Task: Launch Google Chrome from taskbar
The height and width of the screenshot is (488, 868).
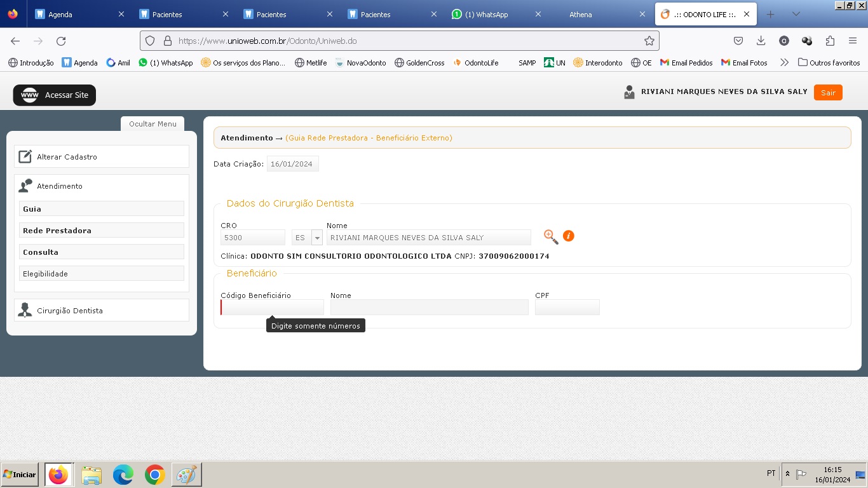Action: click(154, 475)
